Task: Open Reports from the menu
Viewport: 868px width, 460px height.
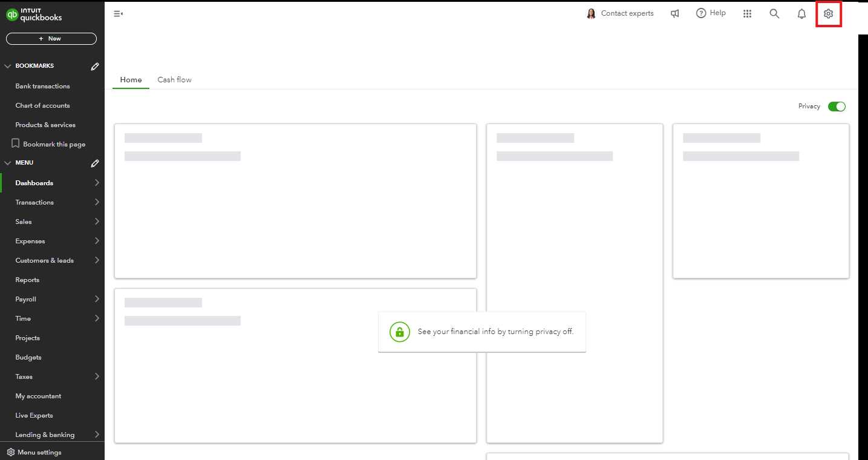Action: point(27,280)
